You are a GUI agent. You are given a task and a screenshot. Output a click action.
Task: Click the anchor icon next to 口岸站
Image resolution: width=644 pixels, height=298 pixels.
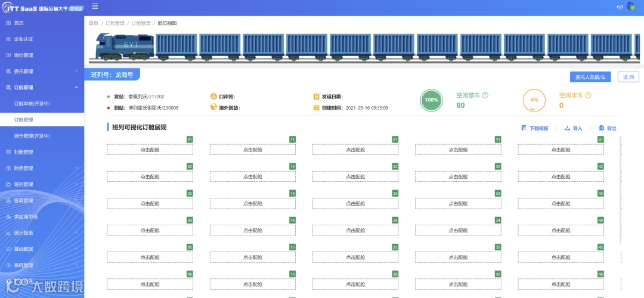click(x=213, y=97)
